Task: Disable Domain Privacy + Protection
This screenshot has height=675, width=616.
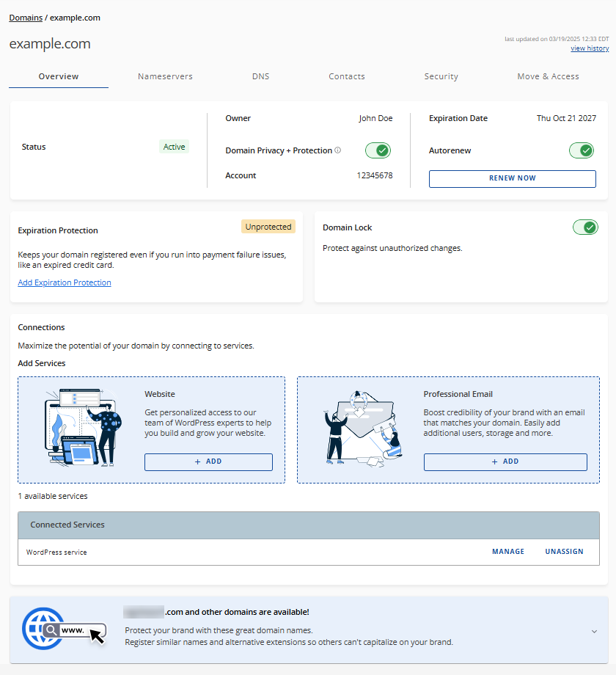Action: 378,150
